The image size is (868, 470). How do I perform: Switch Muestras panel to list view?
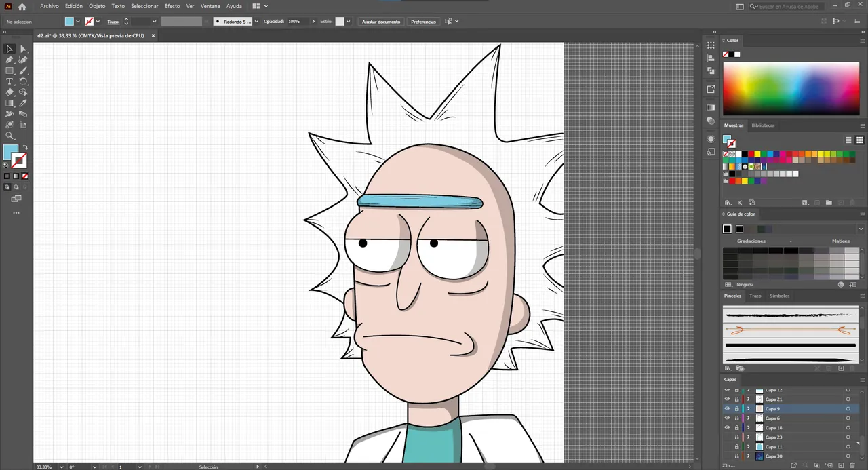pos(848,140)
